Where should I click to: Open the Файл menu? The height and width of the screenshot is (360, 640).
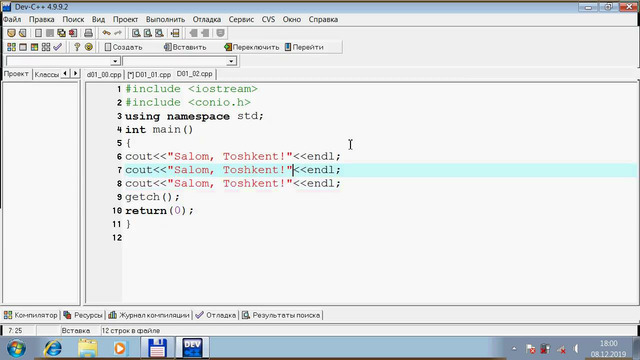(12, 19)
